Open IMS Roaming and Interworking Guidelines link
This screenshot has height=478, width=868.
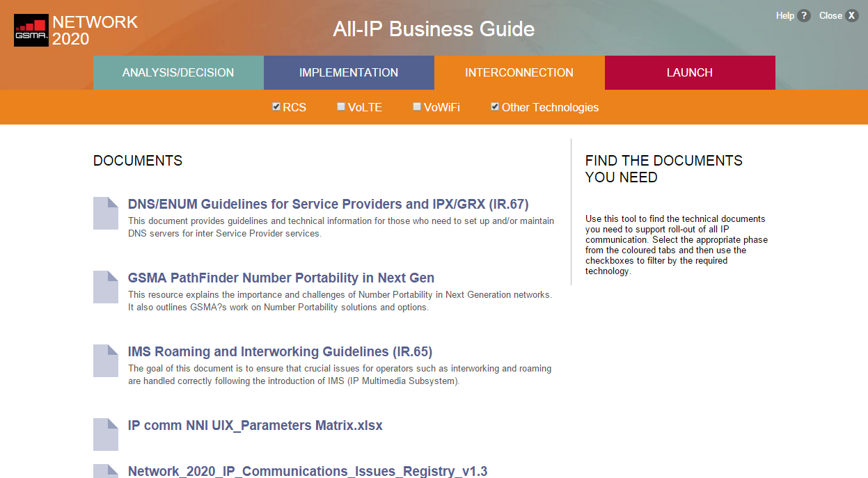click(x=281, y=352)
